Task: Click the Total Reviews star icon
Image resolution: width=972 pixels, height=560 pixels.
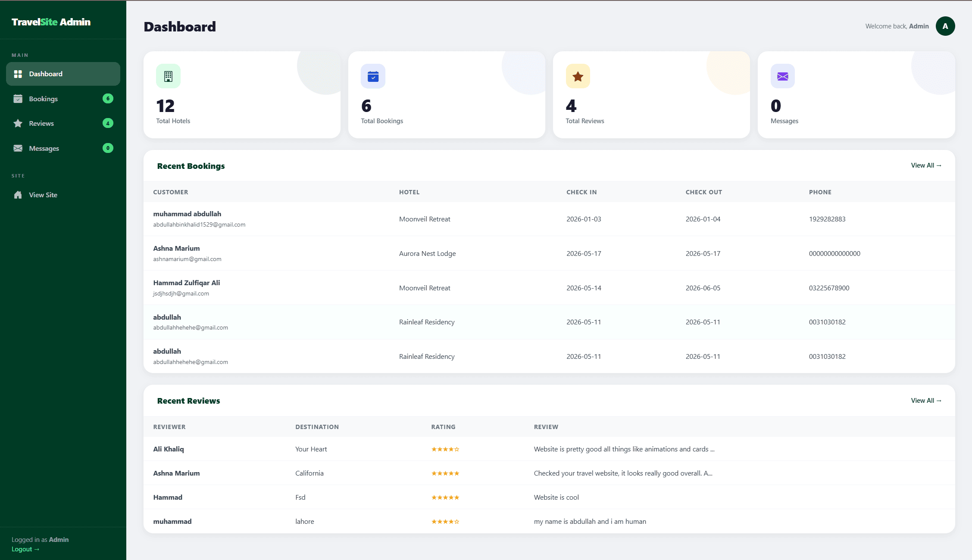Action: (x=578, y=76)
